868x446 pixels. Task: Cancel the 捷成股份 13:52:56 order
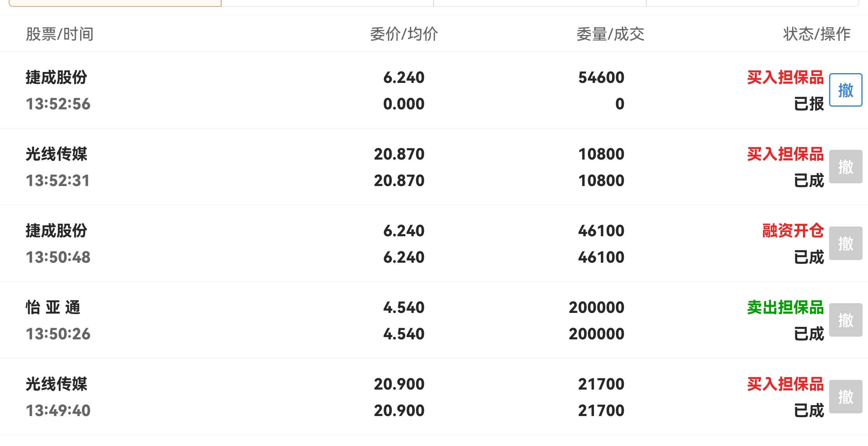coord(845,90)
